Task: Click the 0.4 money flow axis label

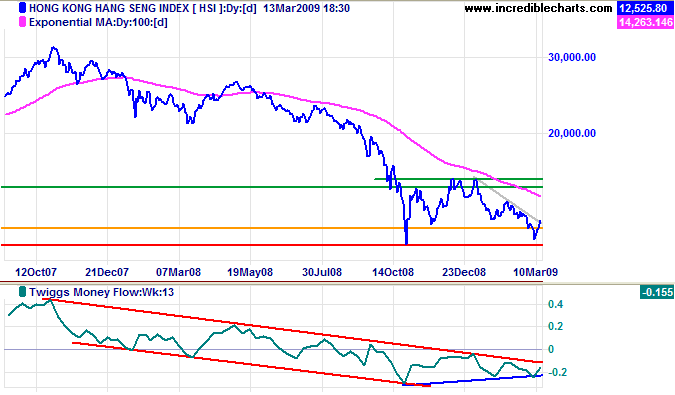Action: (555, 305)
